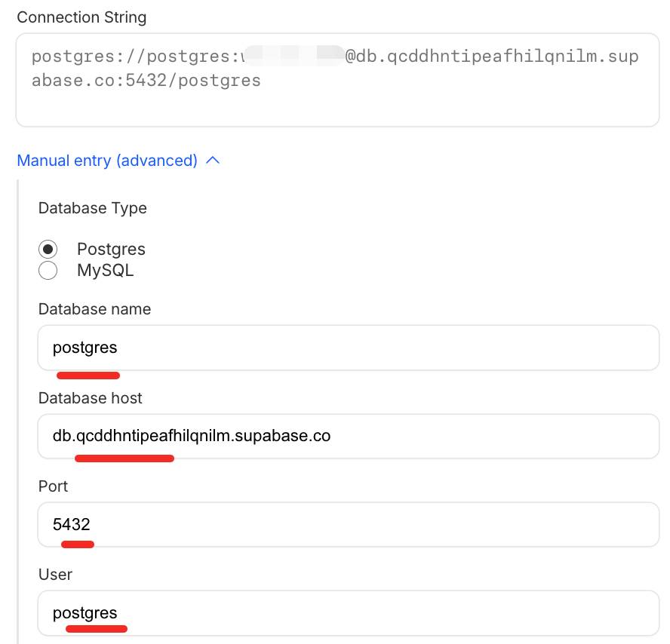Screen dimensions: 670x644
Task: Click the "Database name" field label
Action: [94, 309]
